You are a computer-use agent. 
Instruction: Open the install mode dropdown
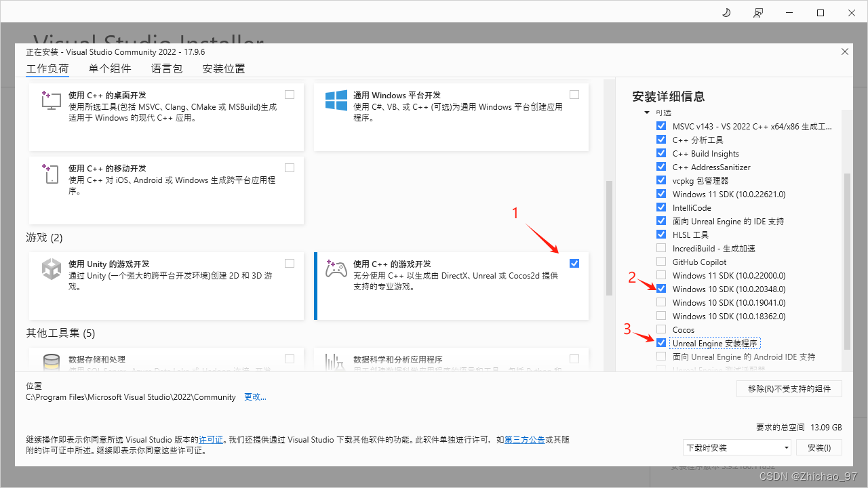click(736, 447)
